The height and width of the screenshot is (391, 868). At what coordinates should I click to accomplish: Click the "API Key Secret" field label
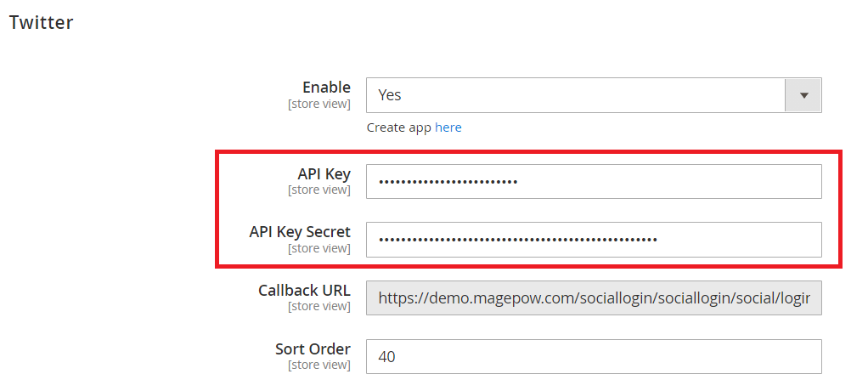pyautogui.click(x=300, y=232)
